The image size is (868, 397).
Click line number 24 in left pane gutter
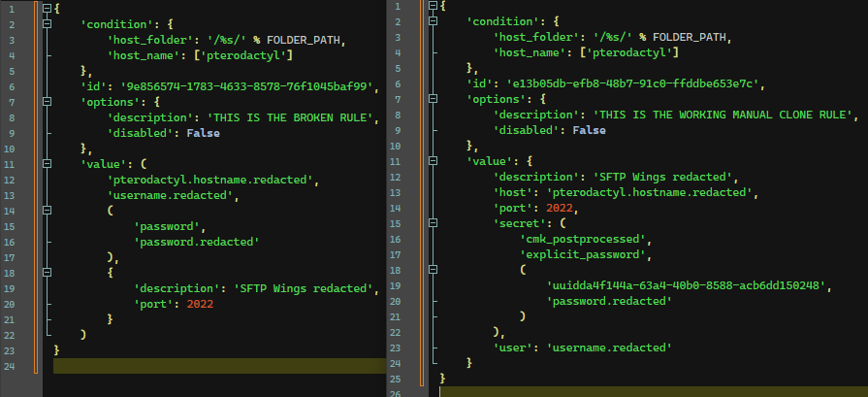[11, 366]
